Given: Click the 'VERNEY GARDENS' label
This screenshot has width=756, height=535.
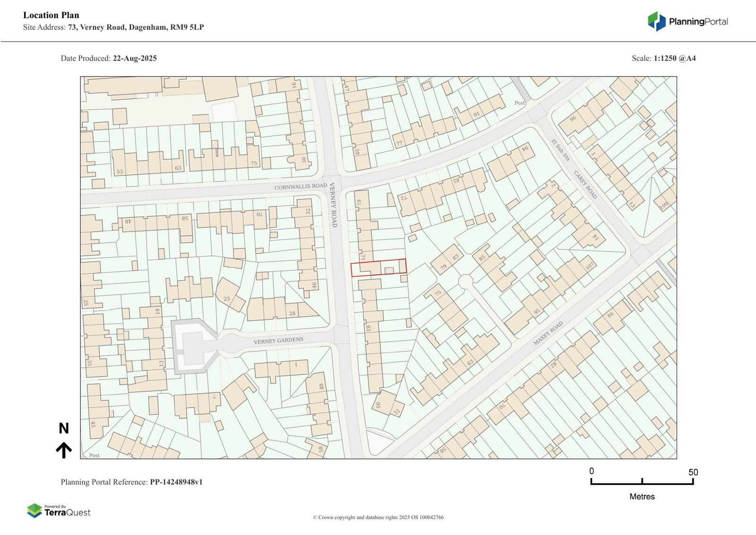Looking at the screenshot, I should [x=278, y=341].
